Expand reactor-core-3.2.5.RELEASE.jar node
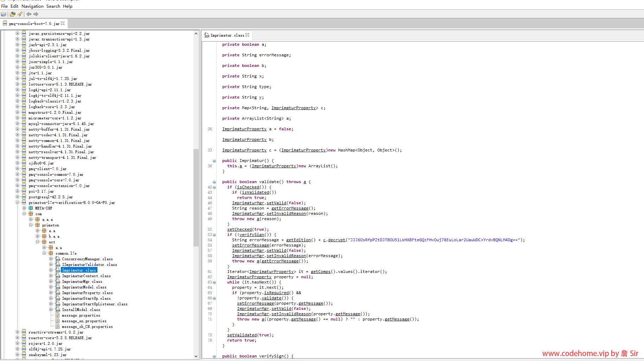Image resolution: width=644 pixels, height=361 pixels. 17,338
